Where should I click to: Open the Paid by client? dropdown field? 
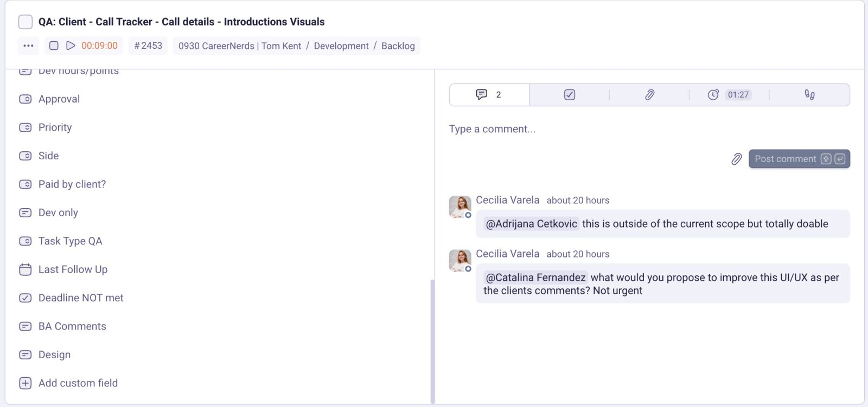coord(72,184)
